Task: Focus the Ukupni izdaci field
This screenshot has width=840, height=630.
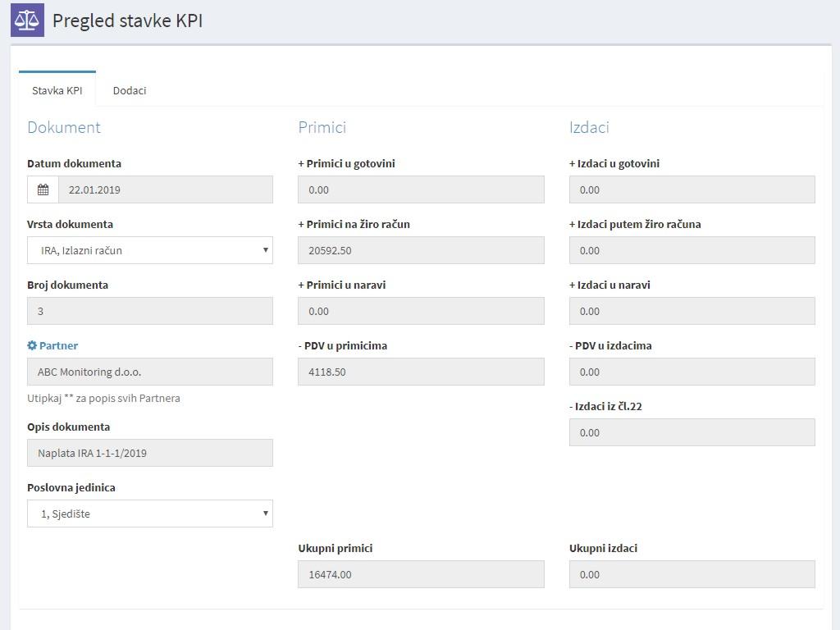Action: 692,574
